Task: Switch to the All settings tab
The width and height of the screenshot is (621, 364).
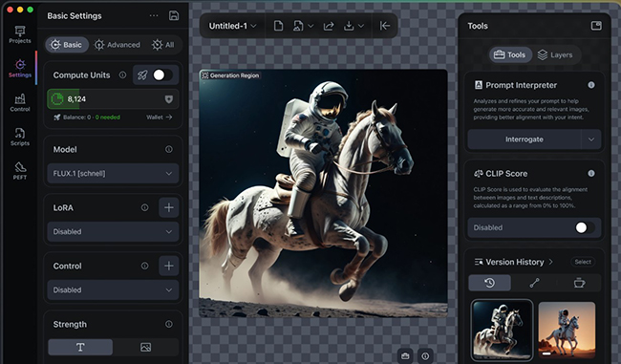Action: pyautogui.click(x=162, y=45)
